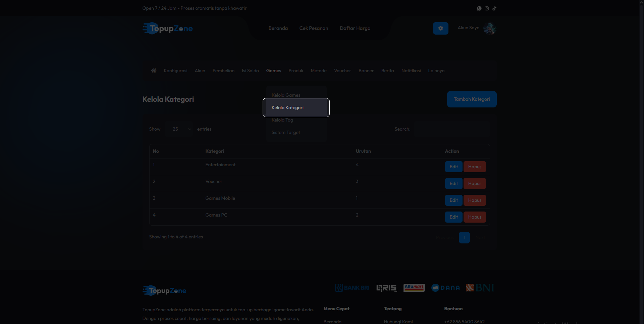Click the blue settings gear button

441,29
